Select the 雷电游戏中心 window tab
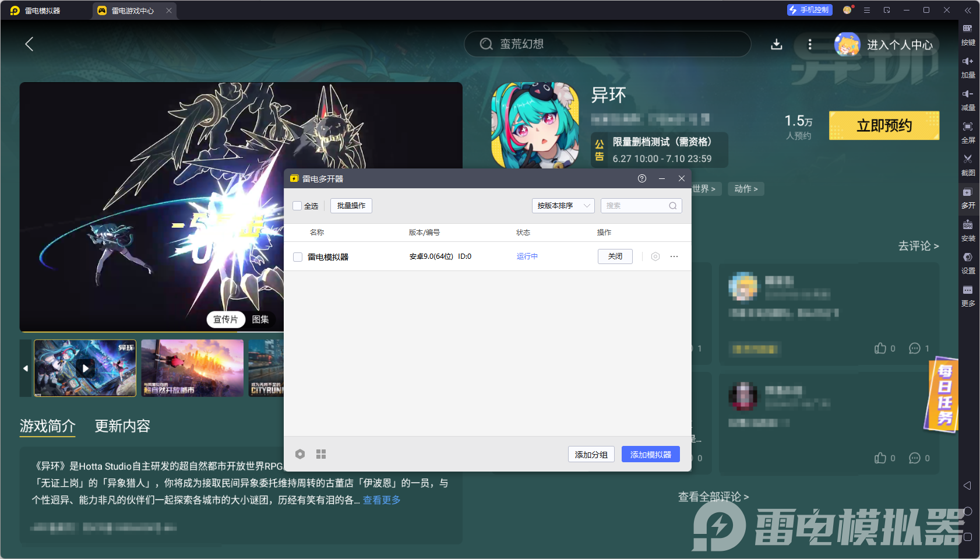 [133, 10]
